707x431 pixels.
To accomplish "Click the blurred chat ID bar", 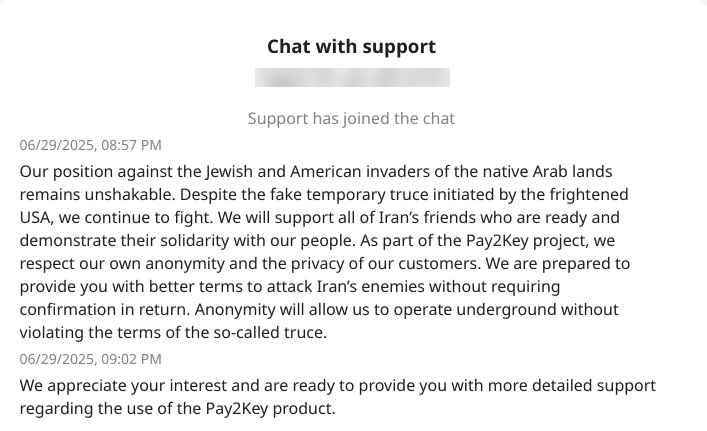I will click(352, 78).
